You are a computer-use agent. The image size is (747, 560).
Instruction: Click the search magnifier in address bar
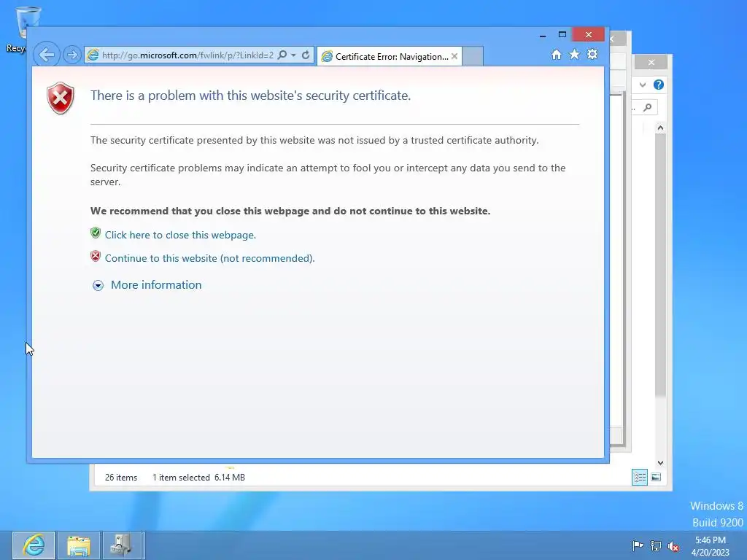click(282, 55)
